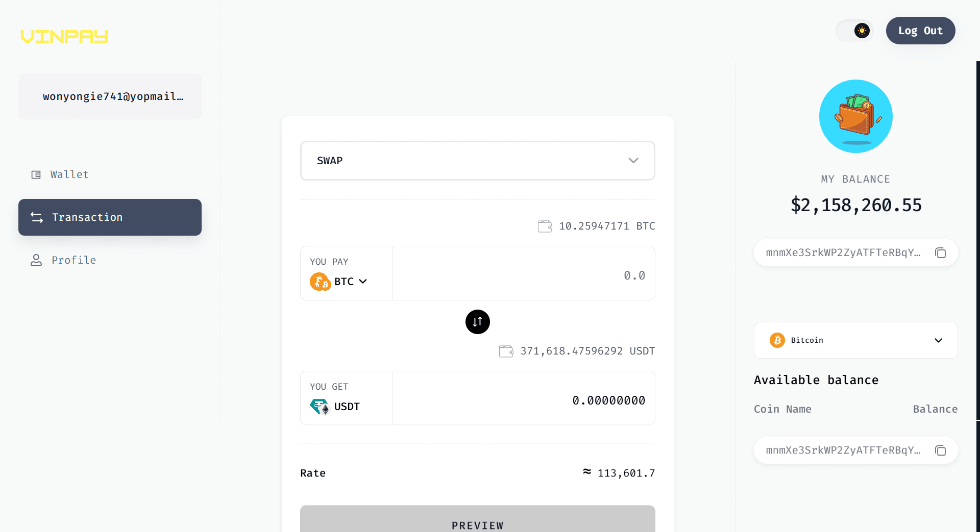Viewport: 980px width, 532px height.
Task: Copy the wallet address using the copy icon
Action: tap(941, 252)
